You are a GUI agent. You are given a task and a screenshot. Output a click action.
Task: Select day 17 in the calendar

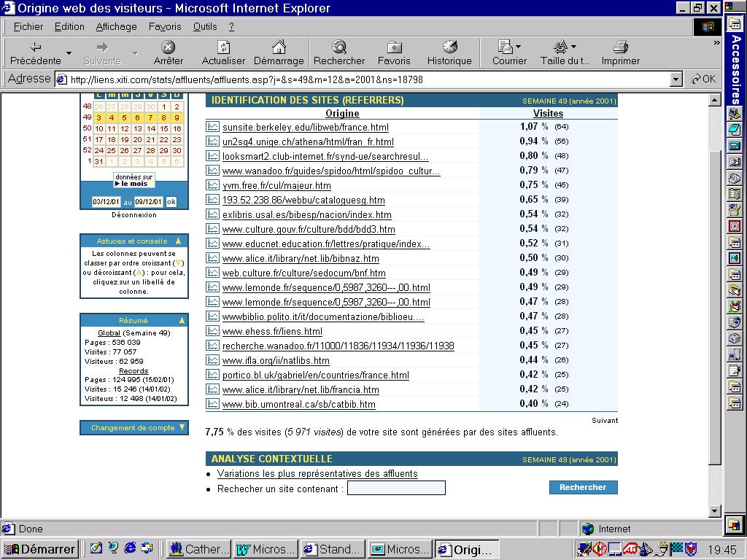pos(98,139)
